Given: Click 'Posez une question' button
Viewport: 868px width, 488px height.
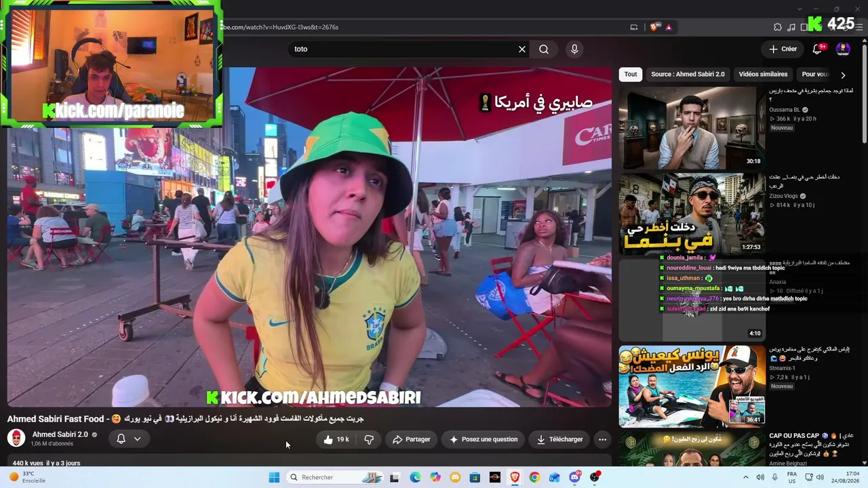Looking at the screenshot, I should (483, 439).
